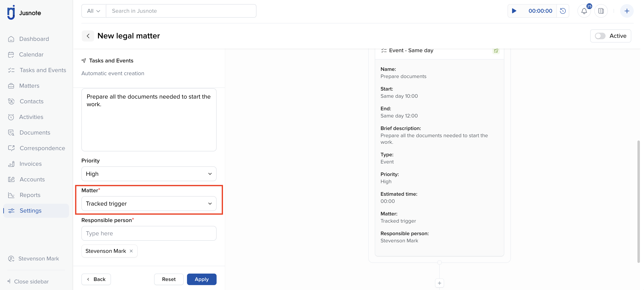Click the brief description text area

[x=149, y=120]
